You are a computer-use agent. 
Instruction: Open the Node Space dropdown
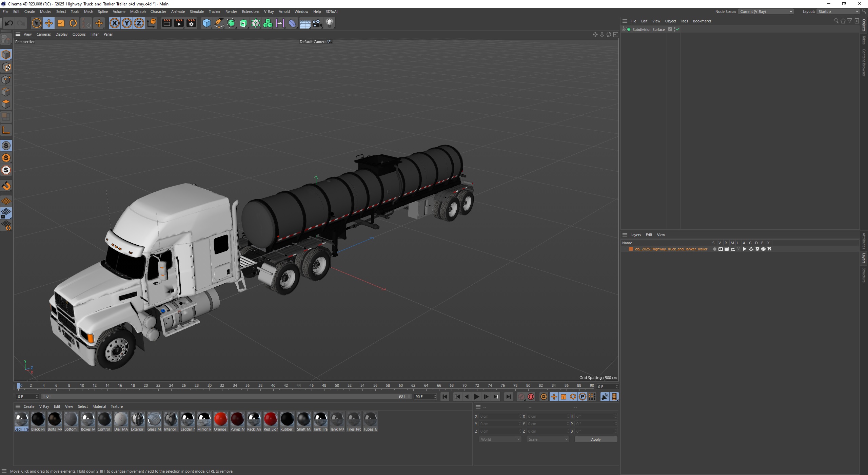click(x=766, y=12)
